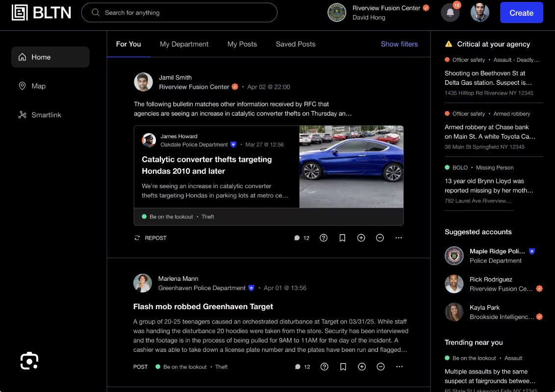Click the Riverview Fusion Center agency seal
This screenshot has height=392, width=555.
(x=337, y=13)
